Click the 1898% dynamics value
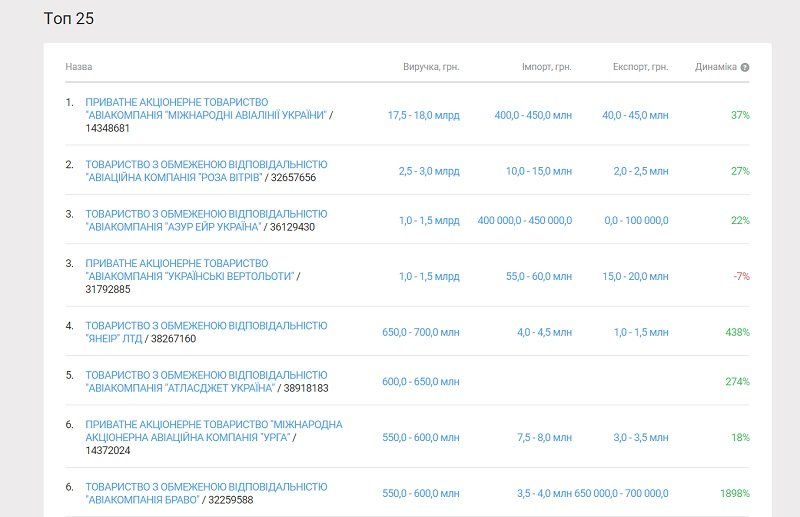The height and width of the screenshot is (517, 800). click(x=735, y=494)
